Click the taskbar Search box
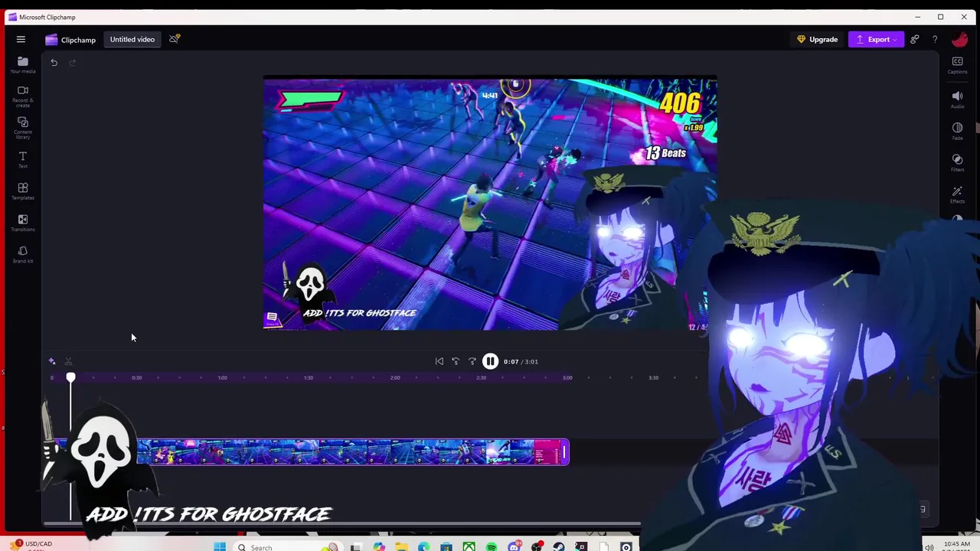This screenshot has width=980, height=551. [286, 546]
